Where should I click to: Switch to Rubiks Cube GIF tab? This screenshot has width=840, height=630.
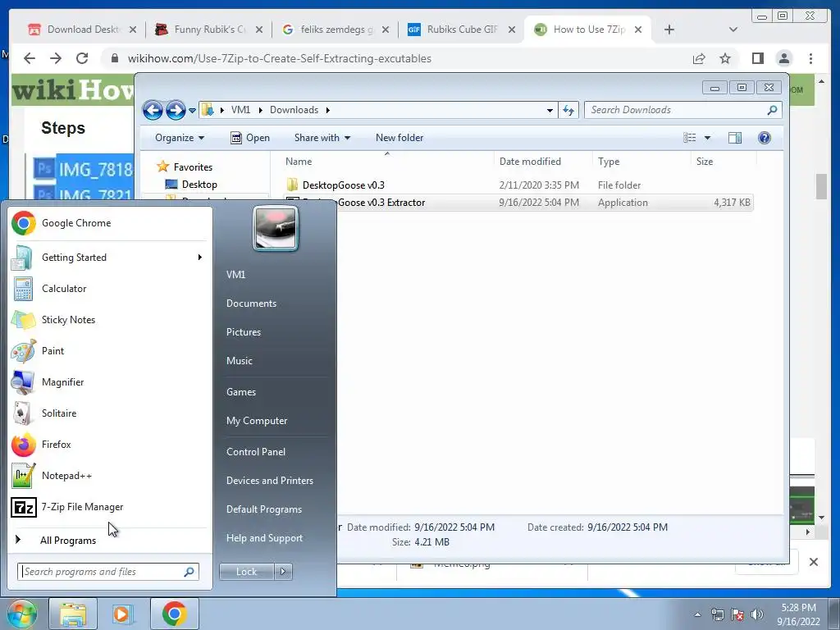(x=461, y=30)
